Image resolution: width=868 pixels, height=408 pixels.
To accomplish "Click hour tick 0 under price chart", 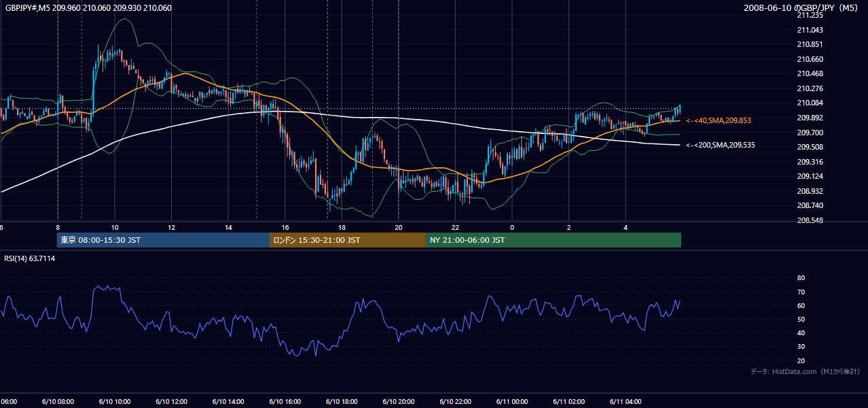I will click(512, 228).
